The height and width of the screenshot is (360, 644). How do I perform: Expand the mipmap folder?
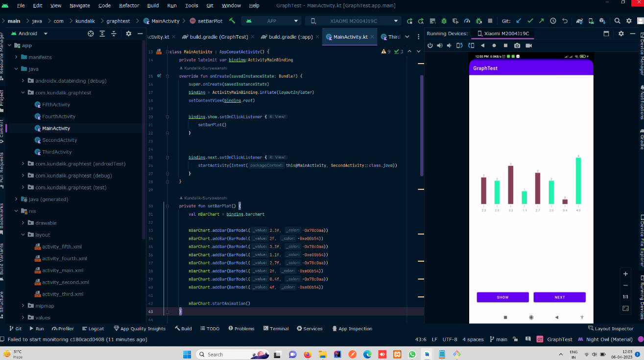click(23, 306)
